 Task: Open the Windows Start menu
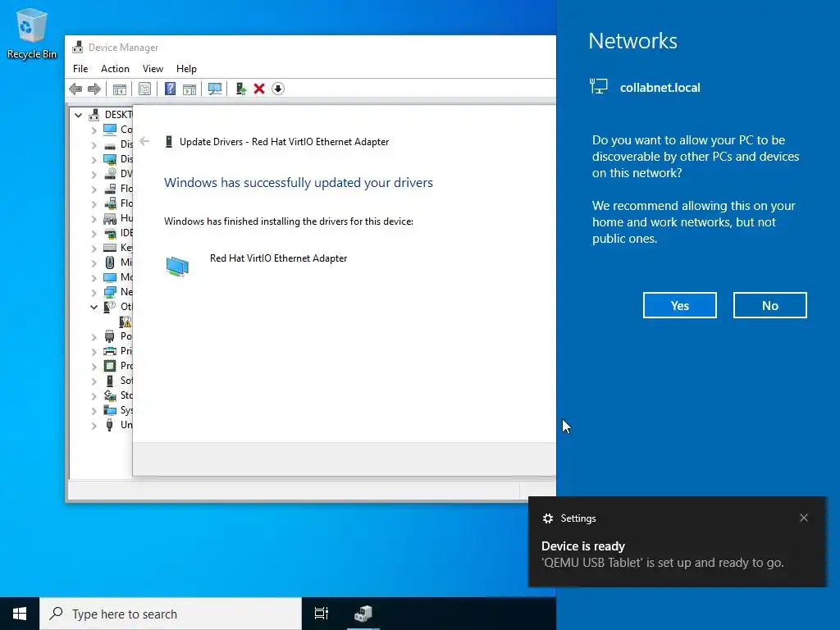pos(20,614)
